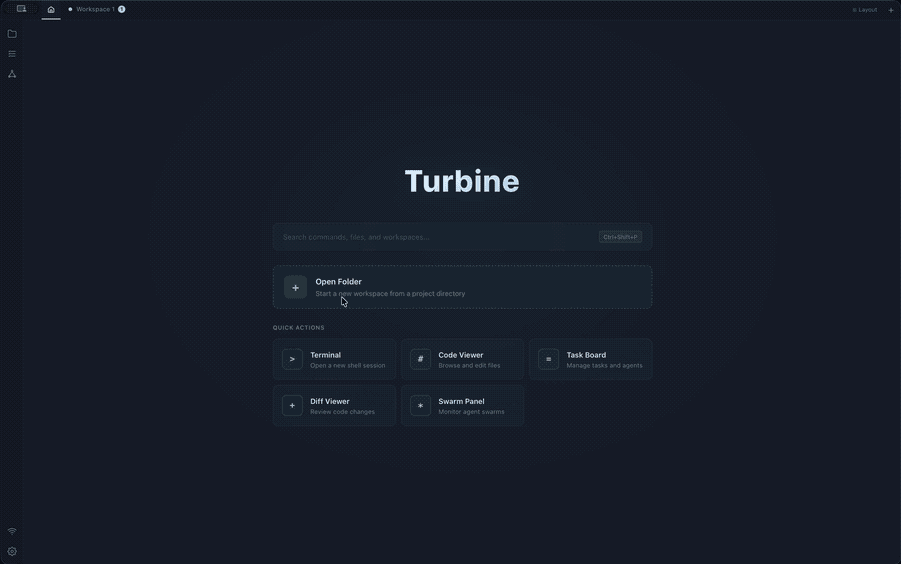Click the Terminal prompt icon
This screenshot has height=564, width=901.
[x=292, y=359]
